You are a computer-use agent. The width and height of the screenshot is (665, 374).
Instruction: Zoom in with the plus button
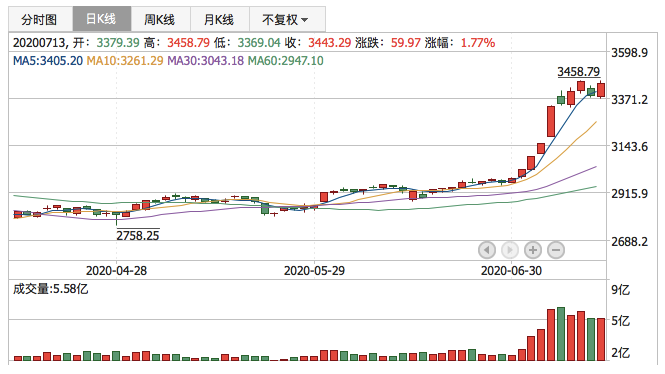pyautogui.click(x=533, y=250)
